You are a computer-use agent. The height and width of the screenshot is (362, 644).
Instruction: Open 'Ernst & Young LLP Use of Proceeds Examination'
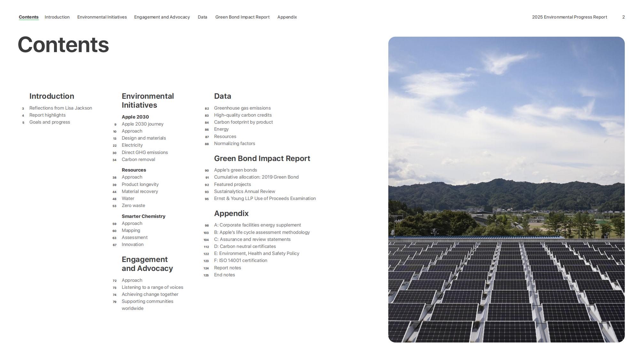[x=265, y=198]
